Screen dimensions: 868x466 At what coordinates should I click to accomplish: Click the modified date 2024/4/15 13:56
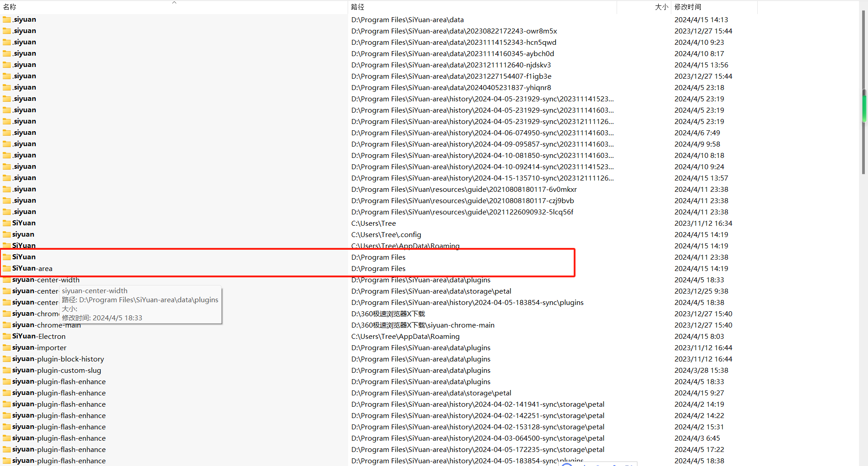point(701,65)
